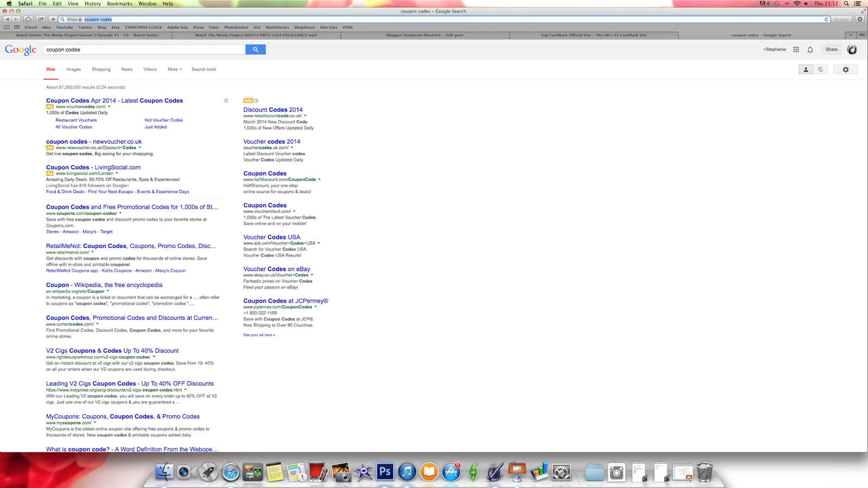
Task: Open the +Stephanie Google+ link
Action: (775, 49)
